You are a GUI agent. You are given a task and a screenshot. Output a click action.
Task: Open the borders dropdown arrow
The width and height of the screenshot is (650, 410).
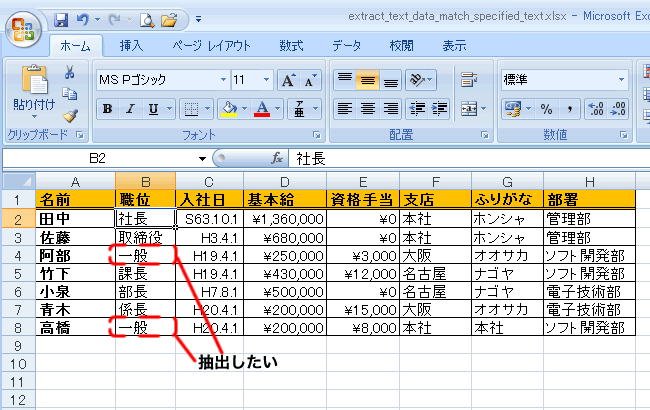coord(207,109)
